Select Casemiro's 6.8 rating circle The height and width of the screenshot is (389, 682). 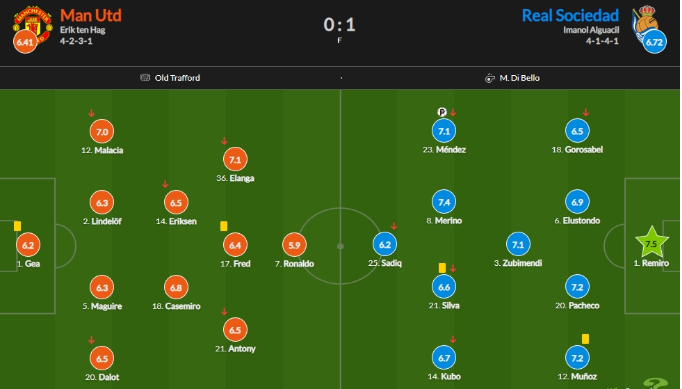[176, 288]
